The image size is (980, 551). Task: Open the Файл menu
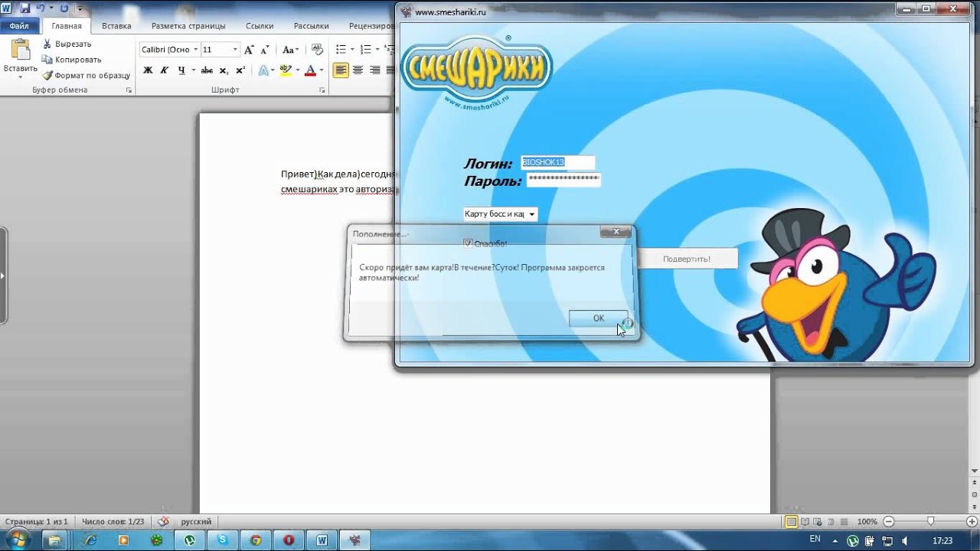(20, 26)
